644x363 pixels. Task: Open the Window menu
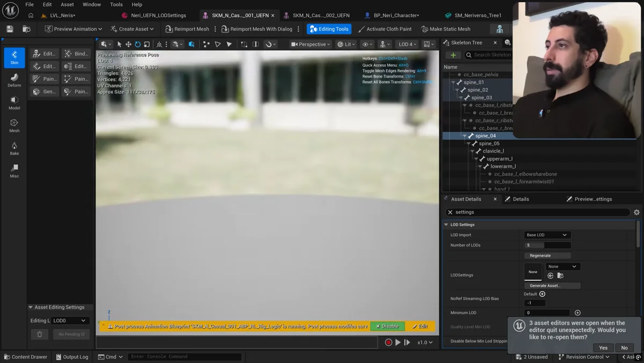92,4
